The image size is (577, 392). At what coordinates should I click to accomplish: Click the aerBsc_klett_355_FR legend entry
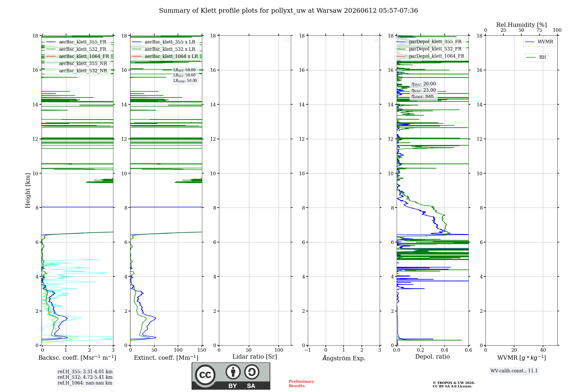(x=76, y=42)
